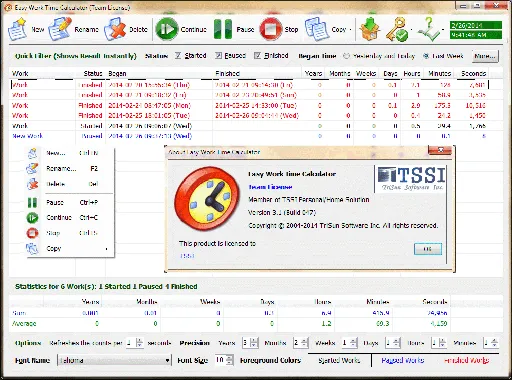Adjust Font Size stepper

[229, 360]
